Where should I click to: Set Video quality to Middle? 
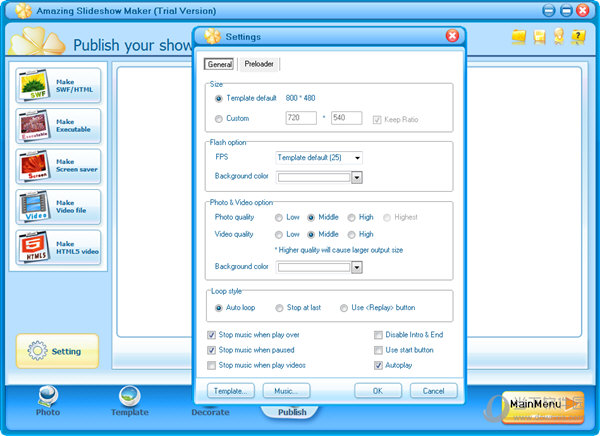point(311,235)
